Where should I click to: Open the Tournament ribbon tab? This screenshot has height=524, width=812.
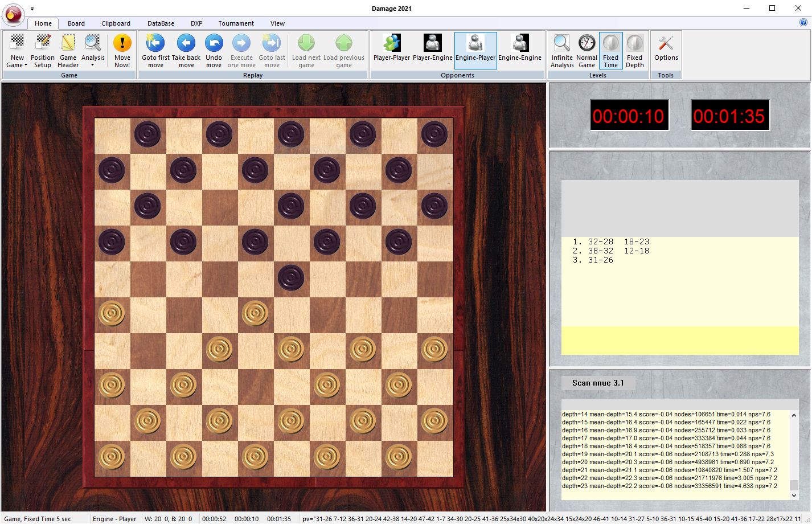point(236,23)
